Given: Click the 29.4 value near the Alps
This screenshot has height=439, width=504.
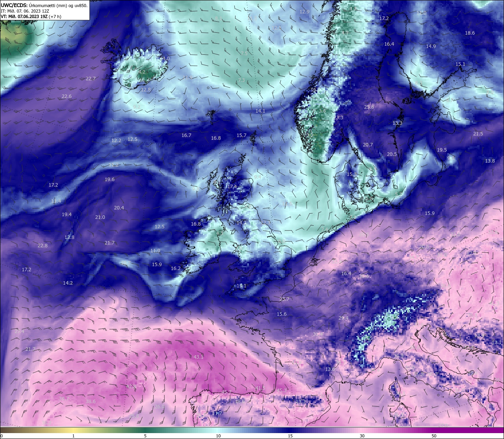Looking at the screenshot, I should pyautogui.click(x=343, y=318).
